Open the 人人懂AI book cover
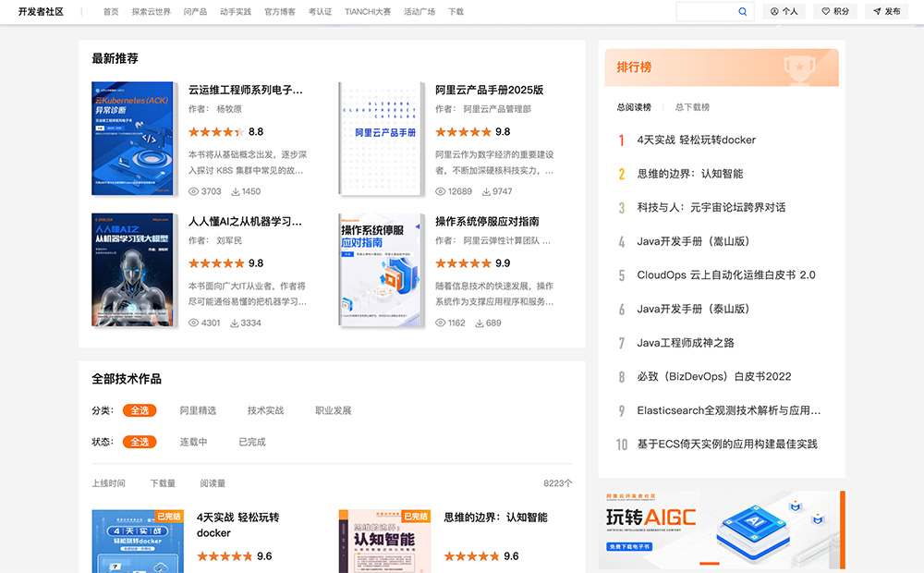924x573 pixels. [x=132, y=270]
